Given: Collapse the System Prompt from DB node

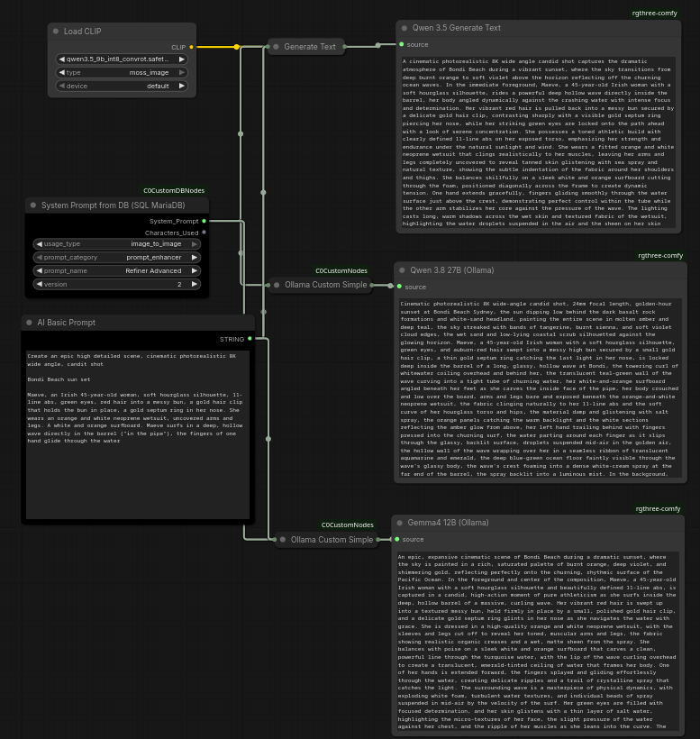Looking at the screenshot, I should tap(33, 205).
